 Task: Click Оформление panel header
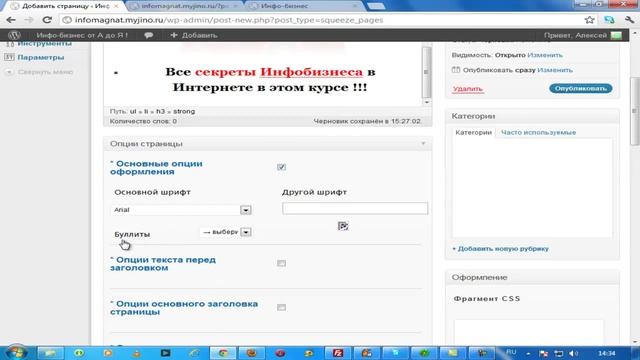point(532,278)
